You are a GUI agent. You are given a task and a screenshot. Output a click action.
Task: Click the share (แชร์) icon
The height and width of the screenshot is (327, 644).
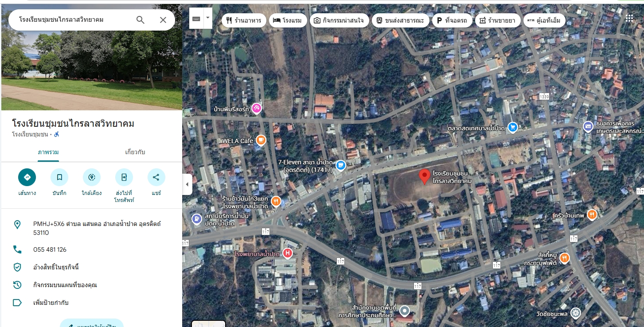156,177
